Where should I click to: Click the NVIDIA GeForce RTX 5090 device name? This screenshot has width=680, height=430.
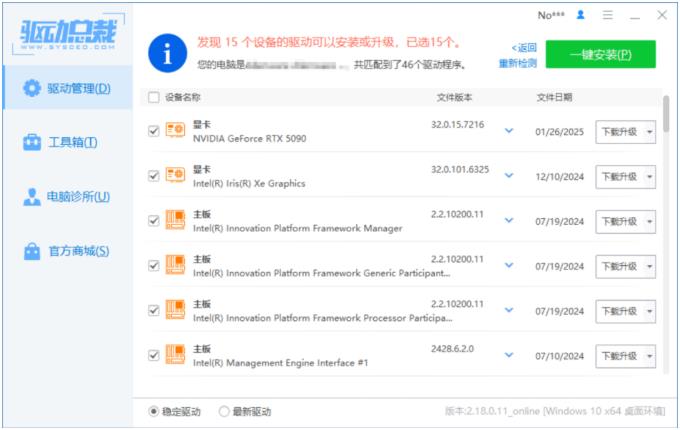(x=249, y=139)
